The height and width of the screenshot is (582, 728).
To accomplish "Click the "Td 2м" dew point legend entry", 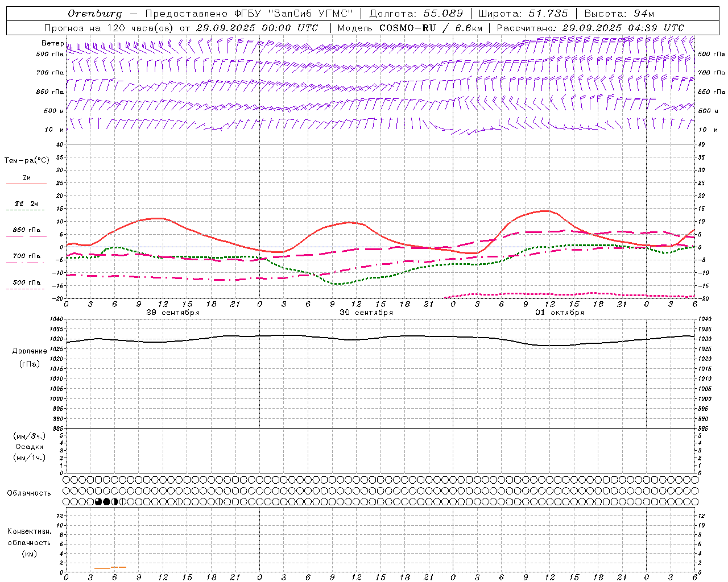I will tap(27, 203).
